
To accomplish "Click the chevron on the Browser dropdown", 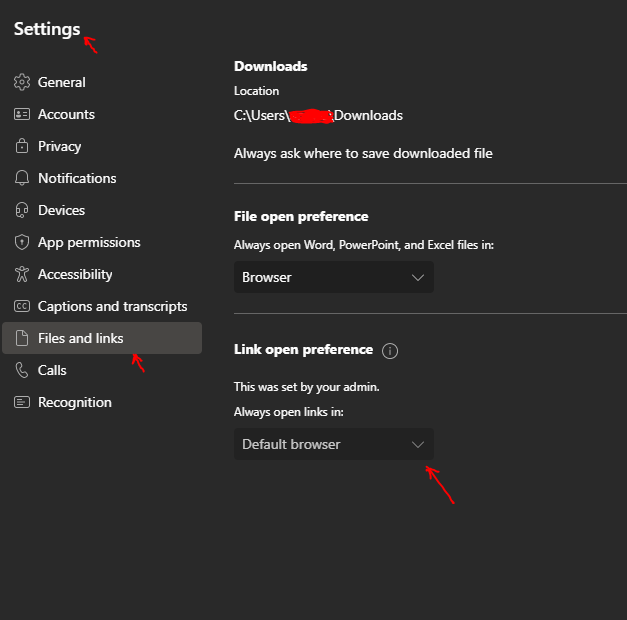I will click(x=418, y=278).
